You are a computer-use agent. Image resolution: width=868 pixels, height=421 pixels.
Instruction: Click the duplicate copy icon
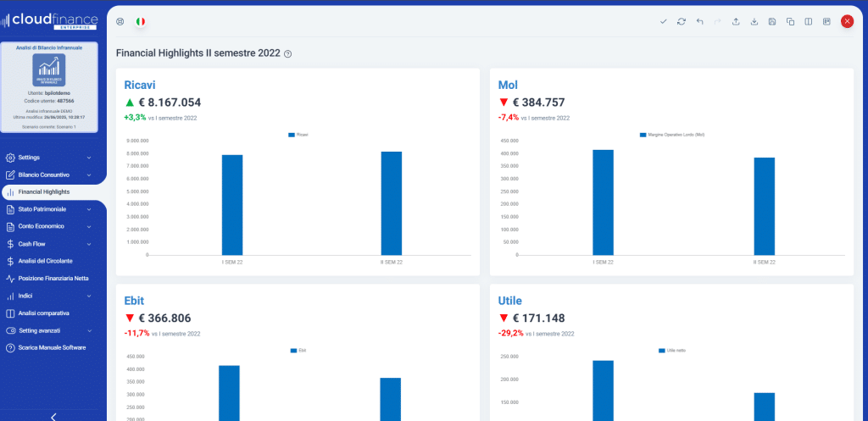point(791,21)
